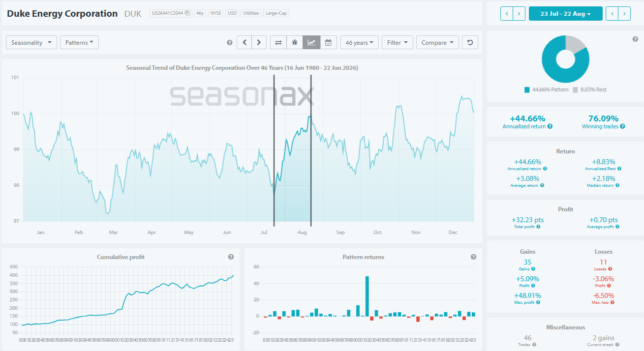644x351 pixels.
Task: Click the +2.18% median return value
Action: 603,178
